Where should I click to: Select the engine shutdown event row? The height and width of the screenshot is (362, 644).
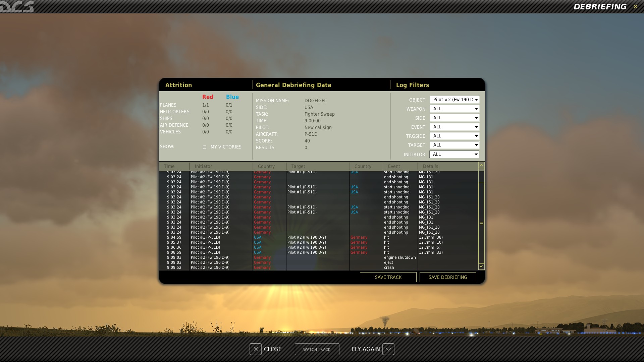pos(319,257)
